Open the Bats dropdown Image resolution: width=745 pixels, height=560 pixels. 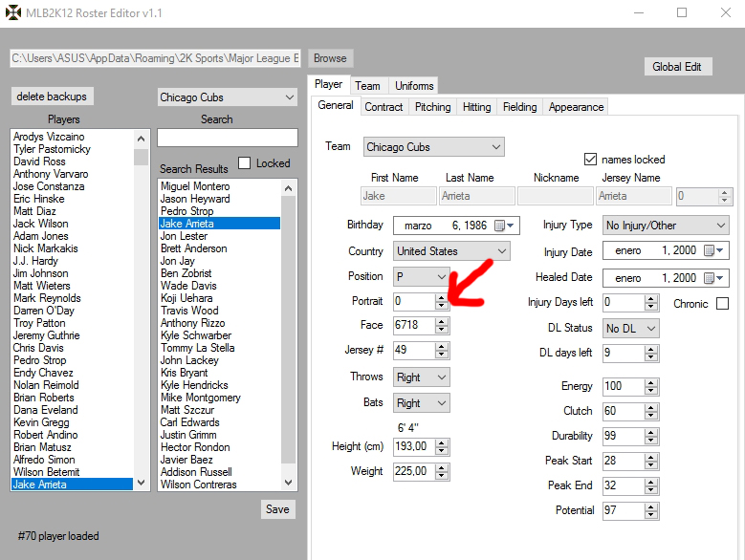click(421, 403)
